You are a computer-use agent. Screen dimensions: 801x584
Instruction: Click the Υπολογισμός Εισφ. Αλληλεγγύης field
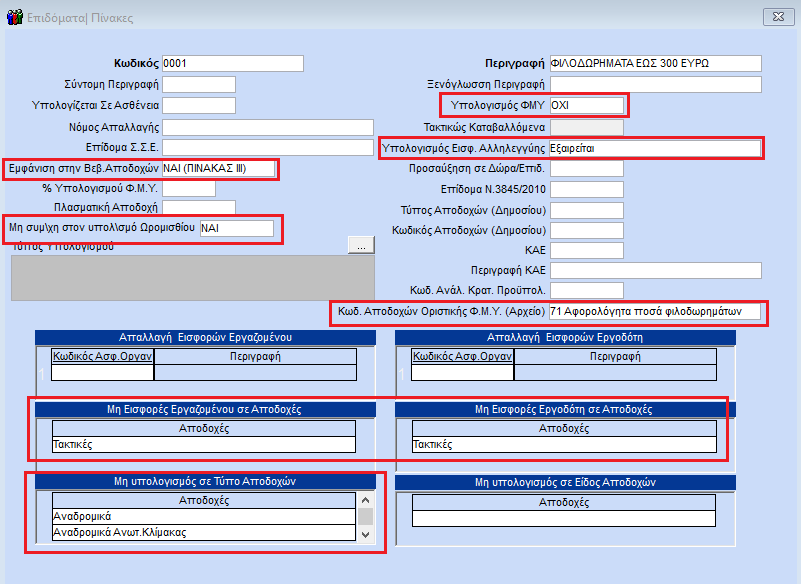point(655,148)
